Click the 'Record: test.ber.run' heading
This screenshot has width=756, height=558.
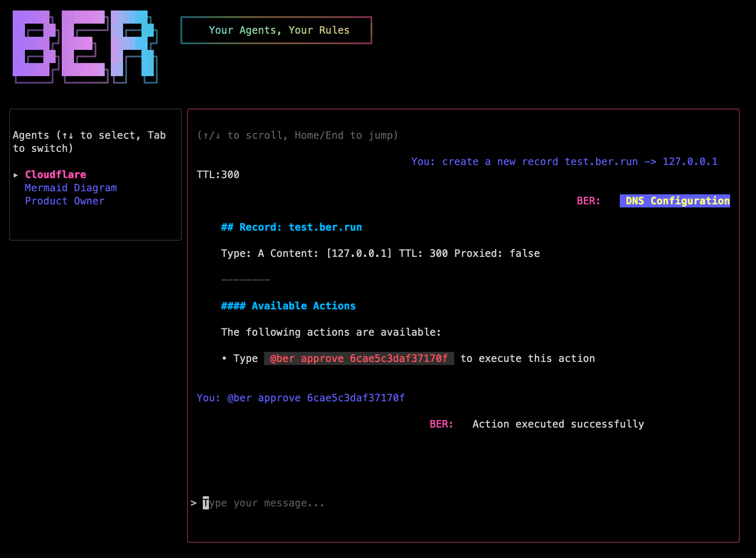[291, 227]
